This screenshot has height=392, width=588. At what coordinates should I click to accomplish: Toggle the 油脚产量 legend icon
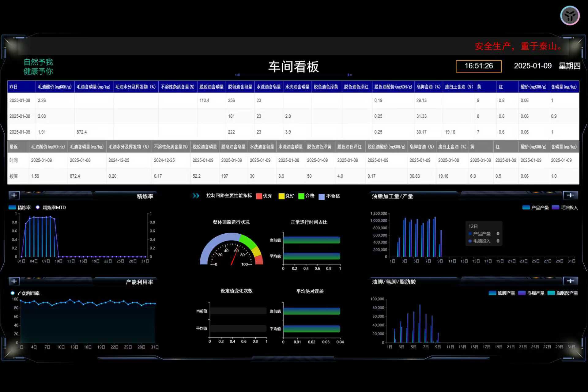(x=492, y=293)
